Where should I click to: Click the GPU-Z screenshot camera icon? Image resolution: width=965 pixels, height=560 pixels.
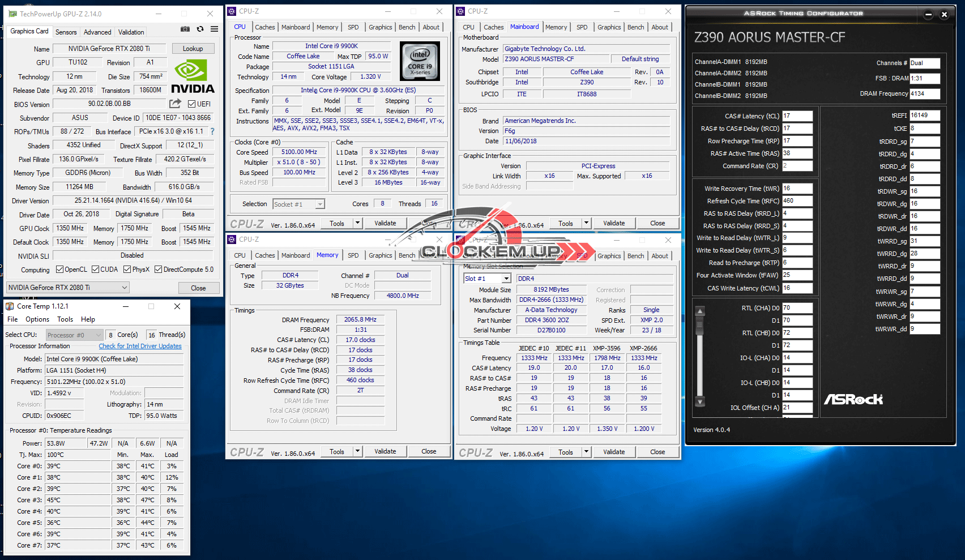click(x=185, y=29)
